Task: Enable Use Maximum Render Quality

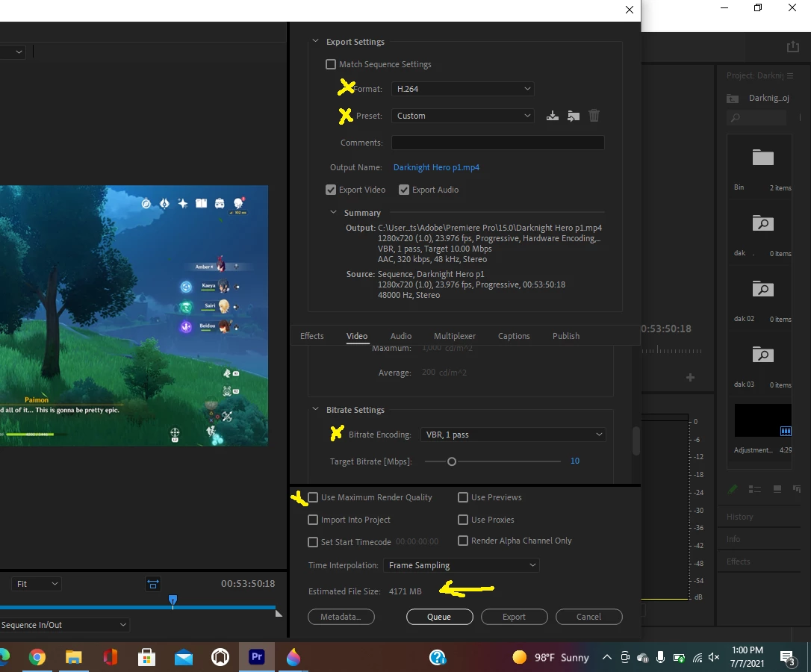Action: tap(313, 497)
